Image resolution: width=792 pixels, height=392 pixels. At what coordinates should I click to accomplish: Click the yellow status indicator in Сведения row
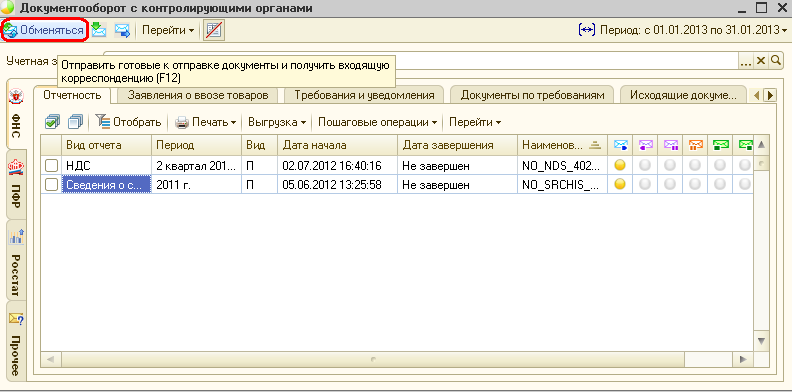(620, 184)
